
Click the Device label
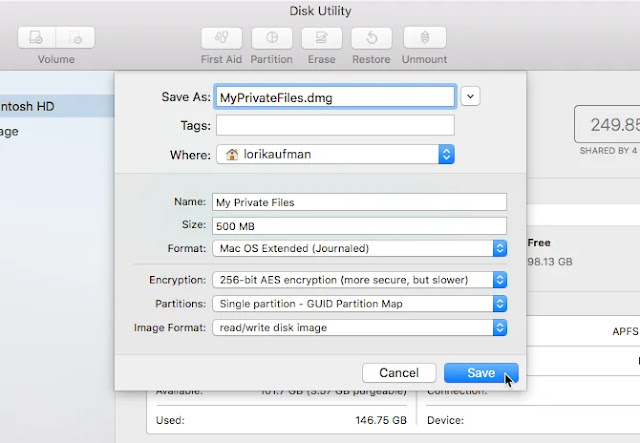point(445,420)
